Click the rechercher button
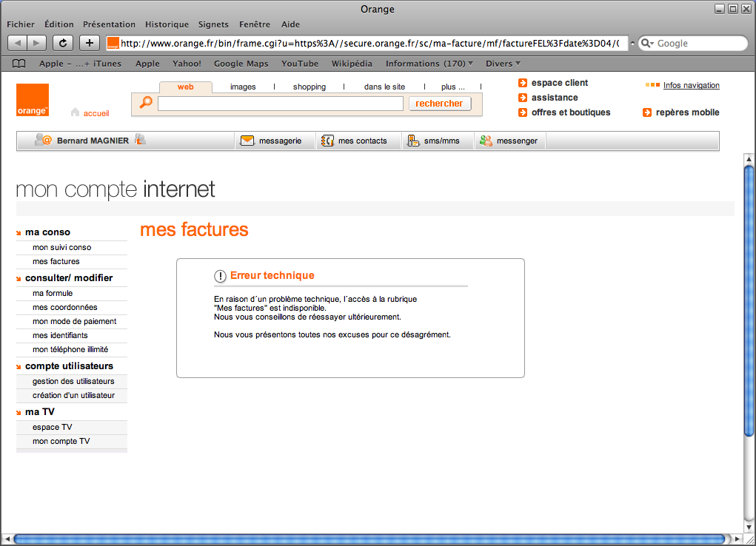 pyautogui.click(x=440, y=103)
